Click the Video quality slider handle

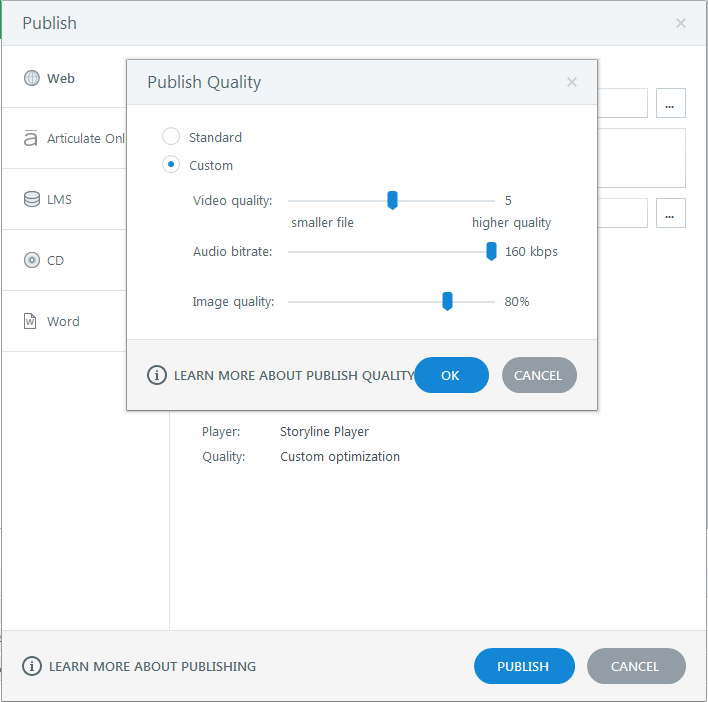[393, 201]
